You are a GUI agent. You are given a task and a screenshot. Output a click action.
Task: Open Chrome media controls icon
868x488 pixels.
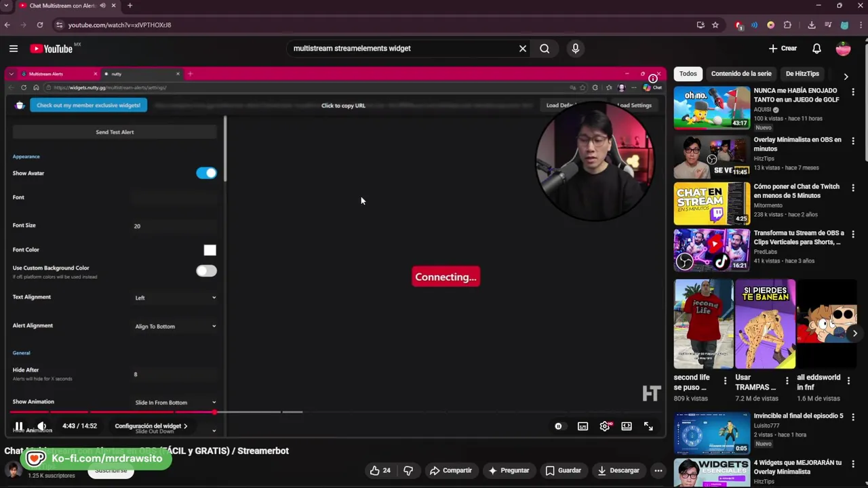coord(828,25)
